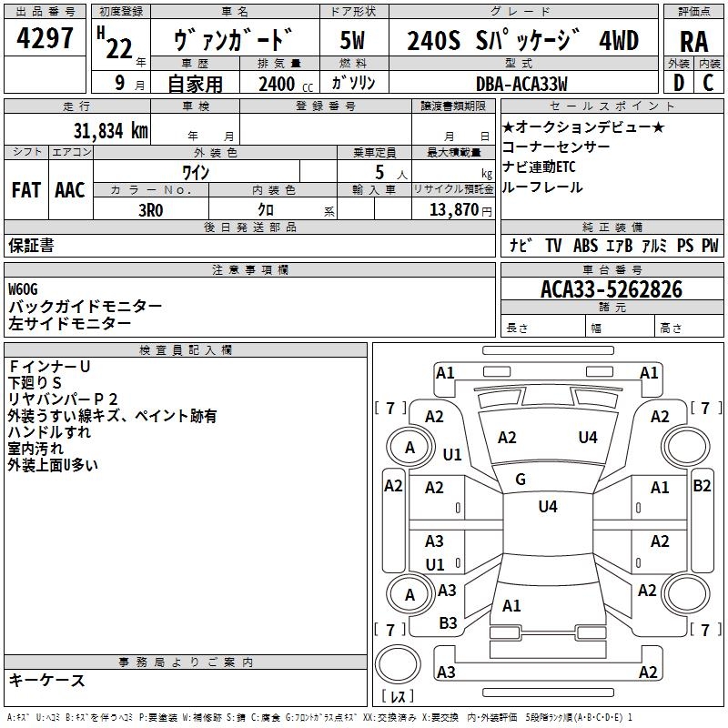
Task: Click the ナビ genuine equipment item
Action: click(521, 245)
